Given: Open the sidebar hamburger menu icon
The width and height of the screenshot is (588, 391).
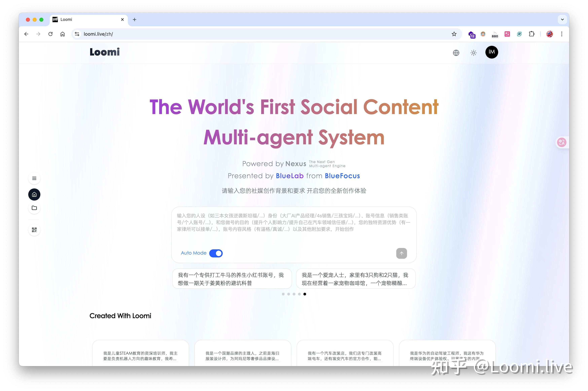Looking at the screenshot, I should tap(34, 178).
